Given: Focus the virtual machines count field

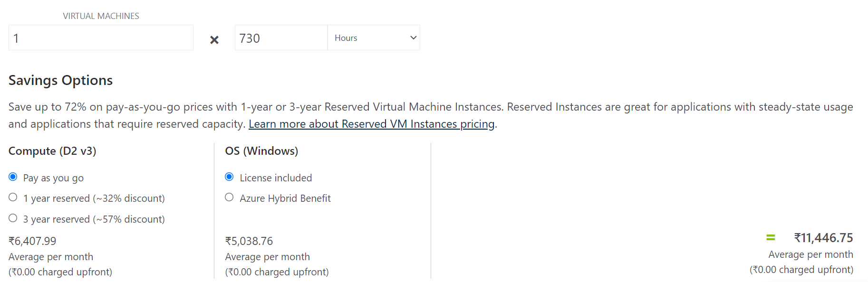Looking at the screenshot, I should pyautogui.click(x=101, y=38).
